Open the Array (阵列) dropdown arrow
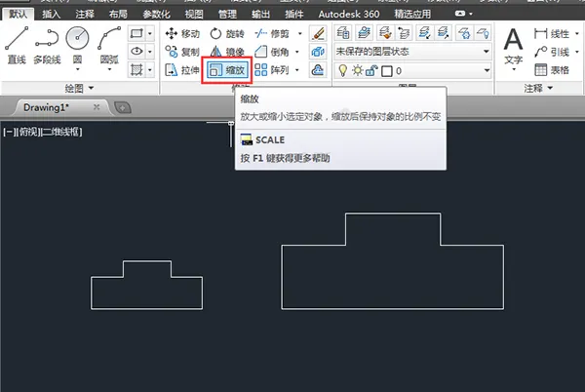This screenshot has height=392, width=585. pyautogui.click(x=297, y=70)
